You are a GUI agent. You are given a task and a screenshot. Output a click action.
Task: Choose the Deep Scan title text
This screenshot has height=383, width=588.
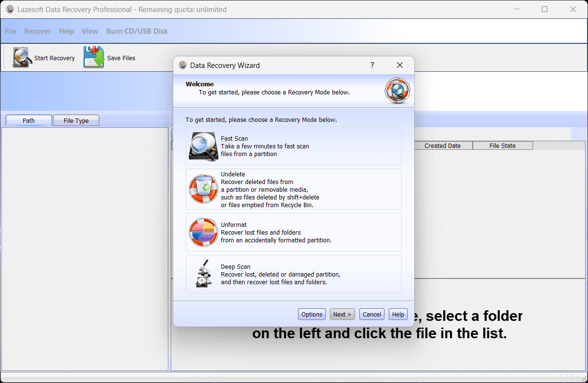point(235,266)
